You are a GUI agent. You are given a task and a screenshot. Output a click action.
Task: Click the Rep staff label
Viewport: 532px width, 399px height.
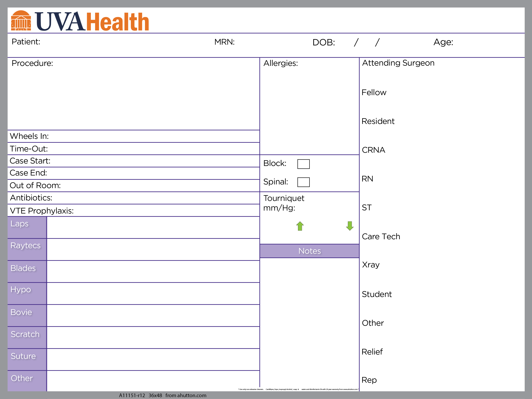(x=369, y=380)
